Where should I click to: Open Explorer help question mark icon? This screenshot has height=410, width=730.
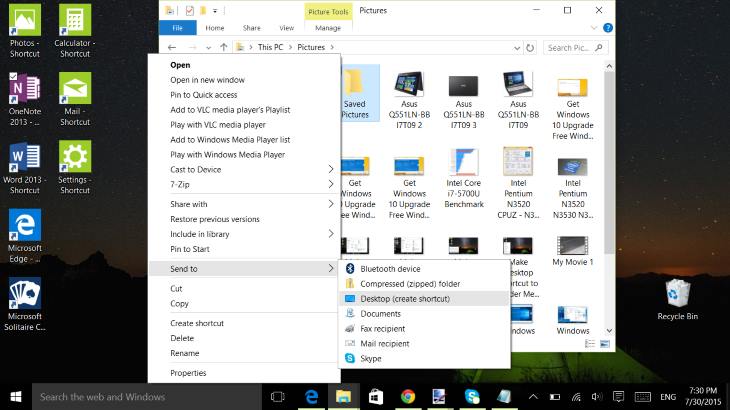click(x=609, y=28)
